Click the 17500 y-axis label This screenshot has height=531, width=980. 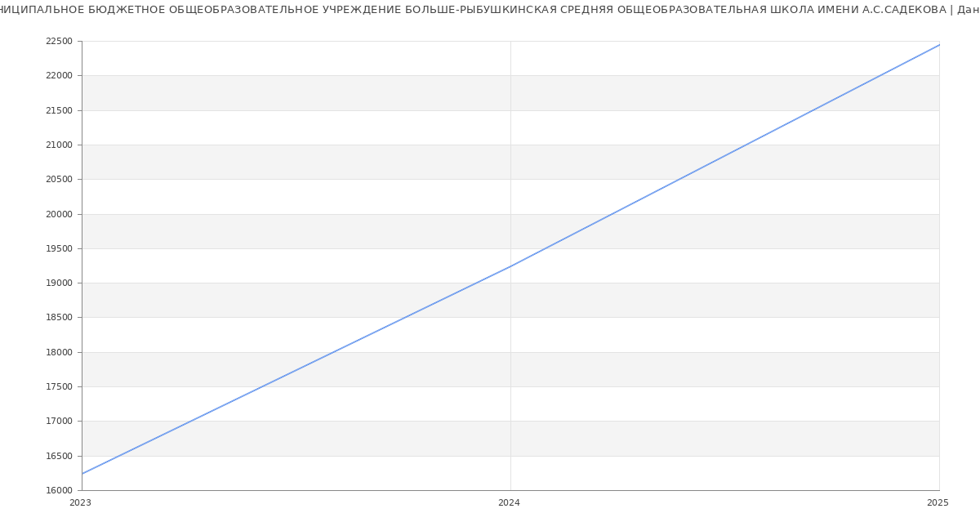[x=59, y=387]
